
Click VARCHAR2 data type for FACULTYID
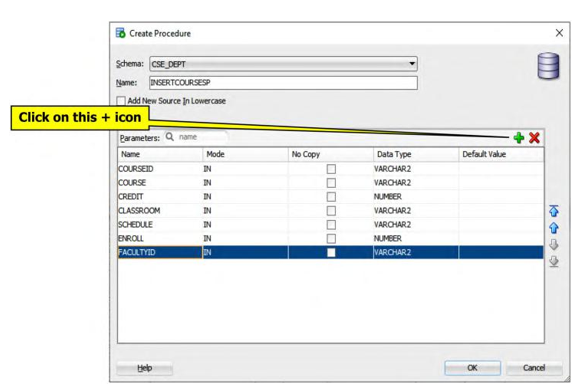[416, 253]
